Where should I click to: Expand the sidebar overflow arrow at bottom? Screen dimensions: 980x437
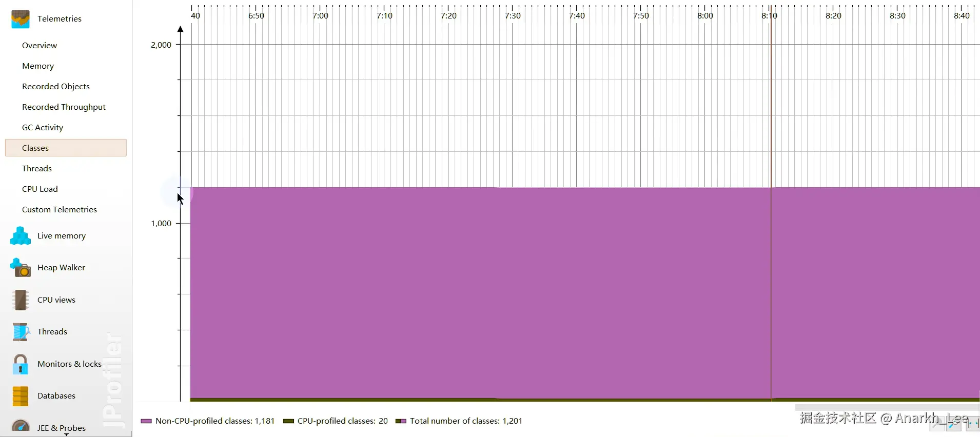click(66, 434)
